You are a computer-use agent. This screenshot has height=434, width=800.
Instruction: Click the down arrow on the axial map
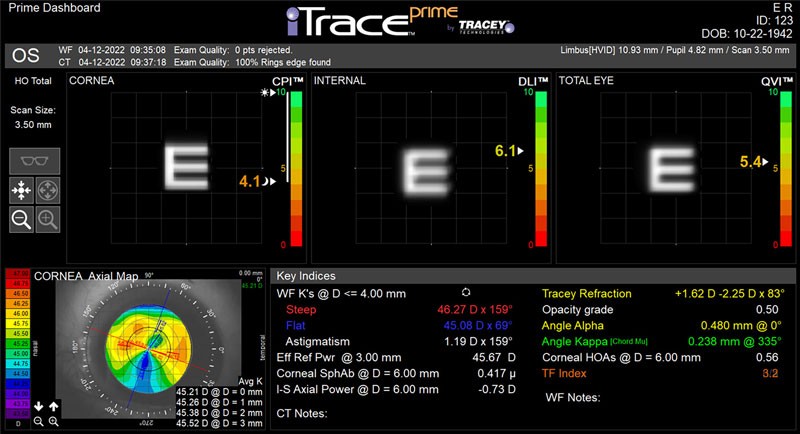tap(39, 406)
